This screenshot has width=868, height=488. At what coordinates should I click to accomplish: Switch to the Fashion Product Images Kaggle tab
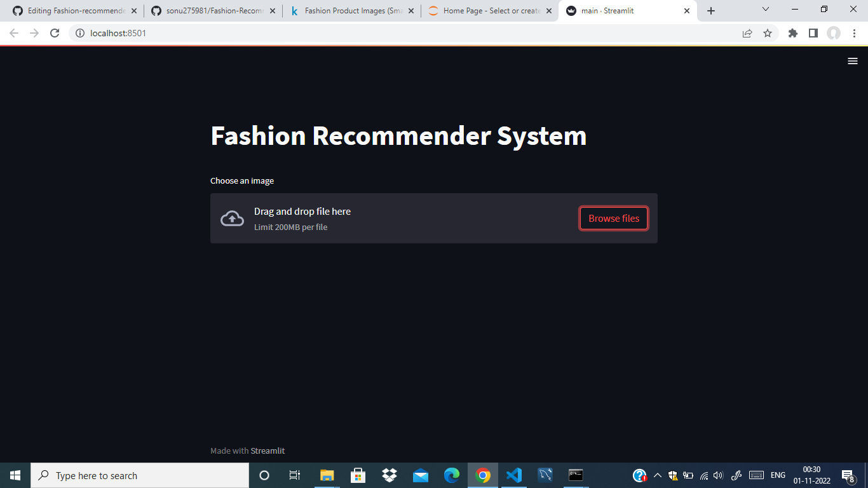point(352,10)
